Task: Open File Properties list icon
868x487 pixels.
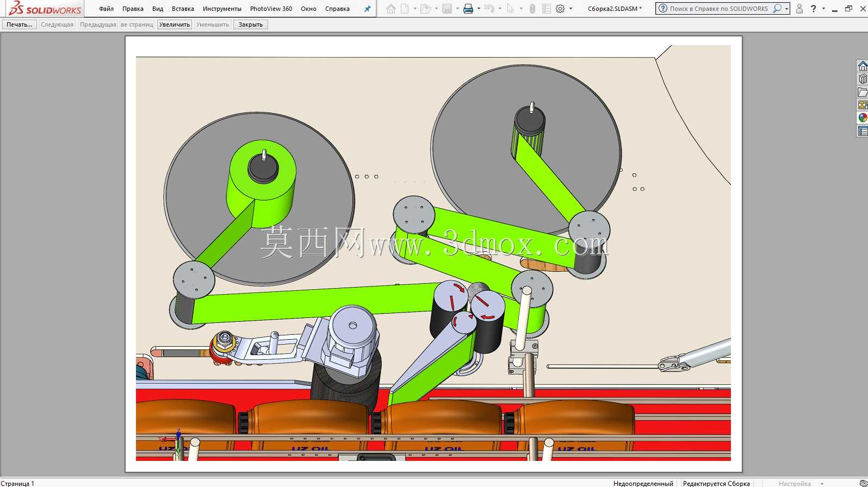Action: pyautogui.click(x=547, y=9)
